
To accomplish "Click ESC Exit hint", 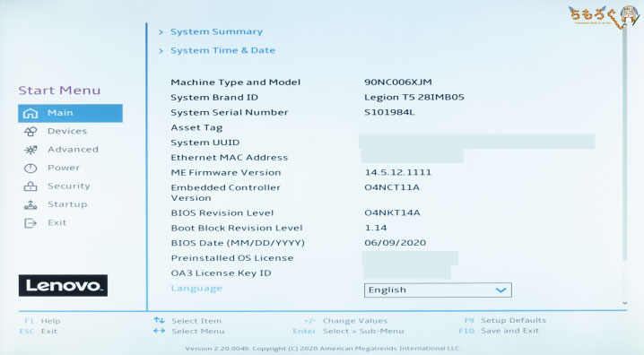I will click(39, 331).
